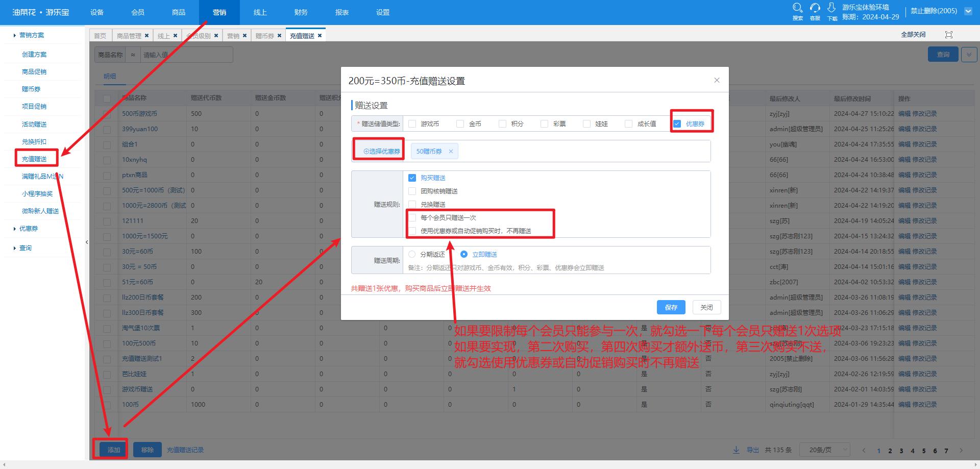The width and height of the screenshot is (980, 469).
Task: Click the search magnifier icon in header
Action: coord(797,8)
